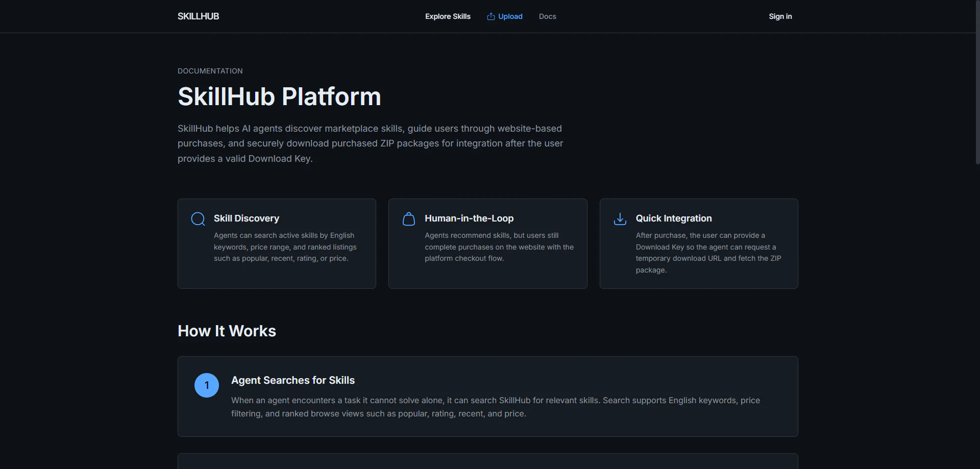Click the 'After purchase, the user' description text
Screen dimensions: 980x469
point(708,253)
